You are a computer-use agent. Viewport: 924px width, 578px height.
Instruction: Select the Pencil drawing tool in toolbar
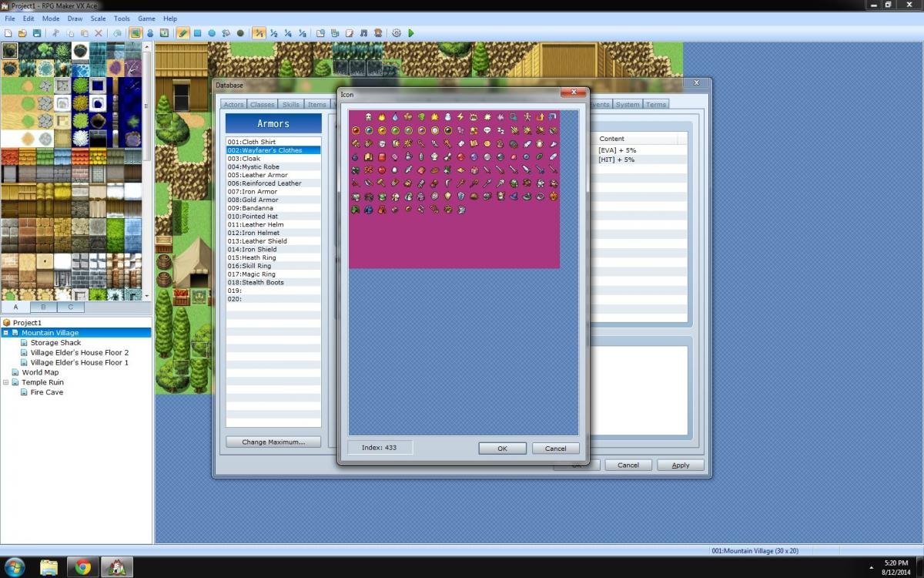click(x=182, y=33)
